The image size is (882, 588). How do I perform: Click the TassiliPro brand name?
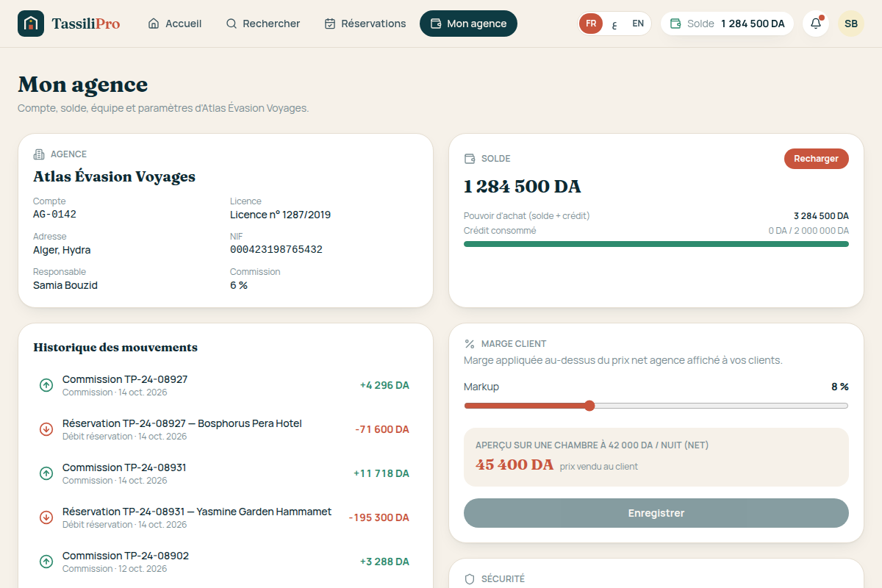click(86, 24)
